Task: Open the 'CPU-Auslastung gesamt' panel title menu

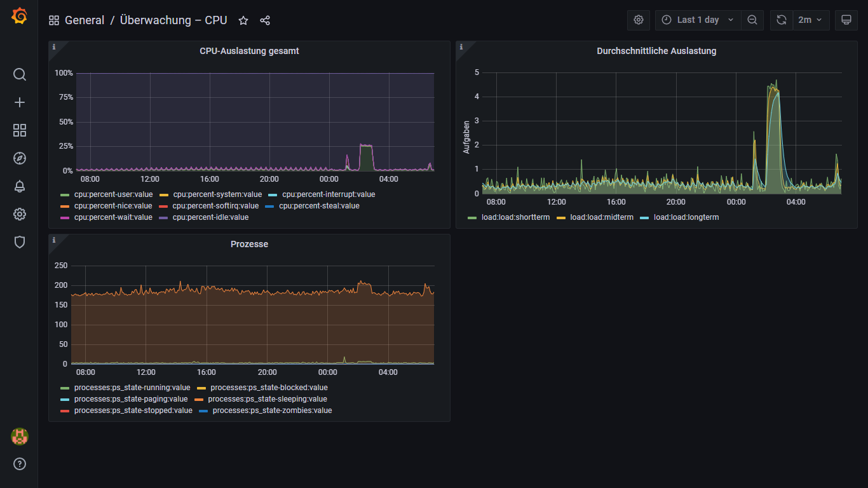Action: (x=249, y=51)
